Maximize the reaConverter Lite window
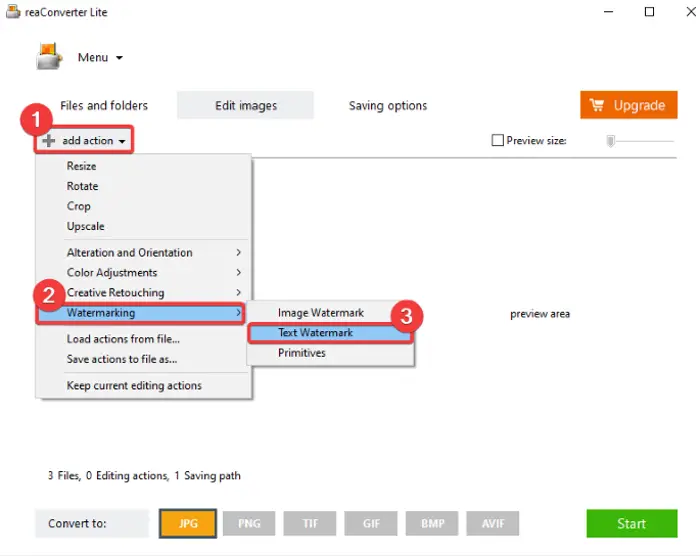 (x=650, y=12)
